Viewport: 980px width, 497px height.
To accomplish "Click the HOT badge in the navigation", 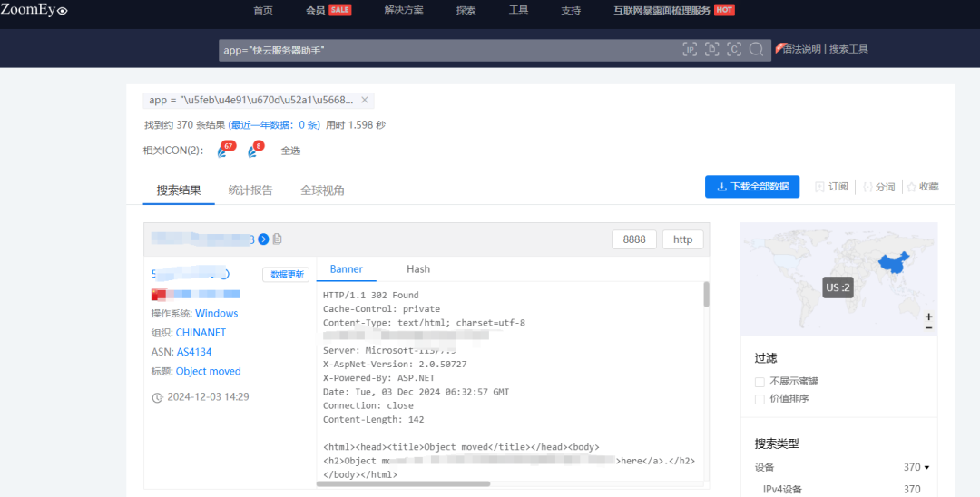I will [x=724, y=10].
